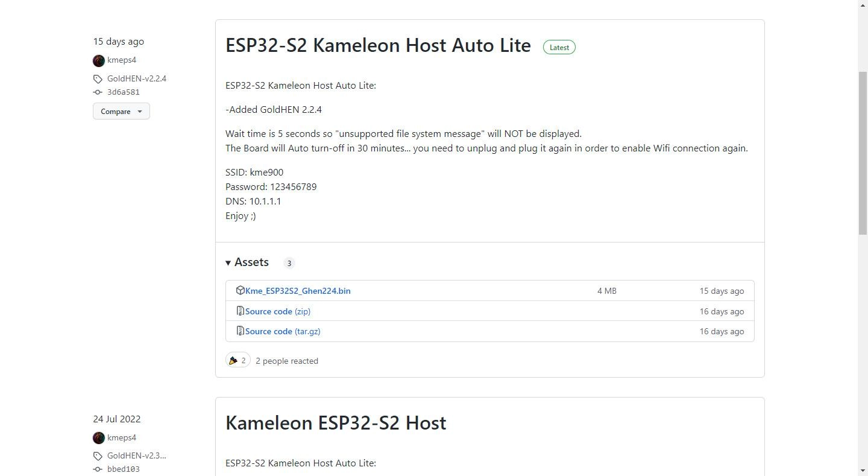Toggle the party popper reaction
Viewport: 868px width, 476px height.
(237, 361)
